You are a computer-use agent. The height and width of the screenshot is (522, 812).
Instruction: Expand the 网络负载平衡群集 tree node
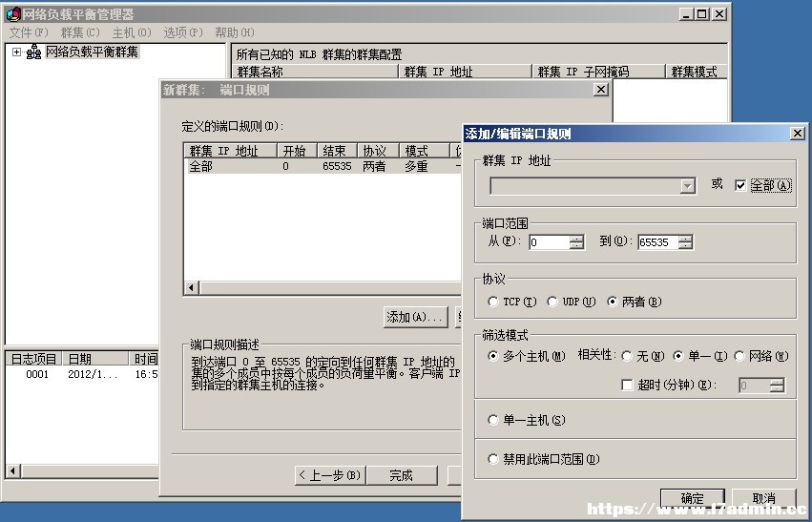pos(16,52)
